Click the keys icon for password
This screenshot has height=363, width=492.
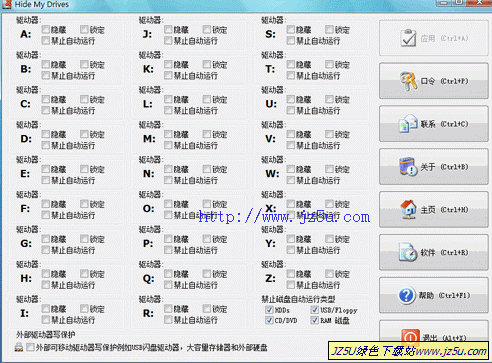click(408, 81)
